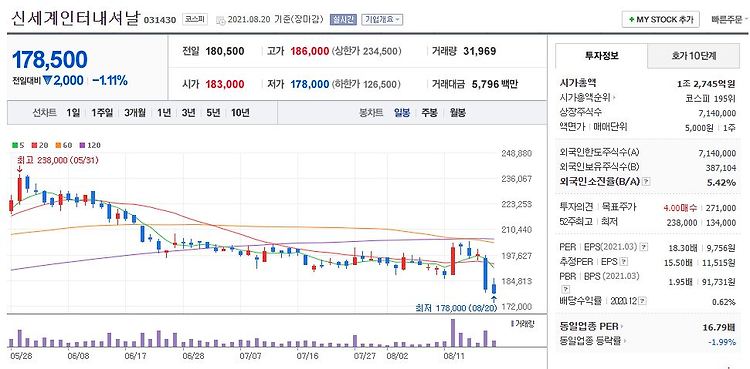Open the 기업개요 dropdown

point(382,20)
